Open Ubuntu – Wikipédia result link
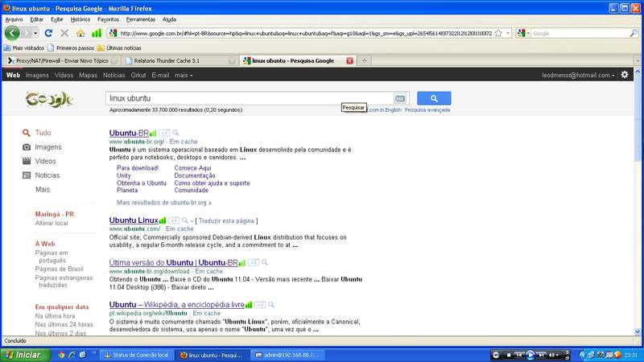This screenshot has height=362, width=644. (176, 305)
